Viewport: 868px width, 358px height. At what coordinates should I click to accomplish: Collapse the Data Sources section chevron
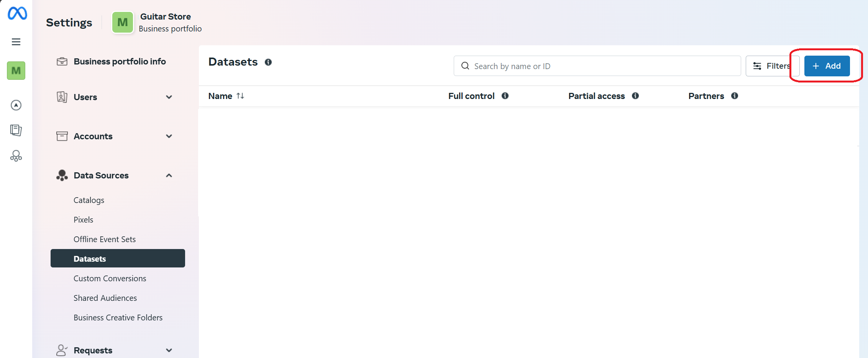point(169,175)
